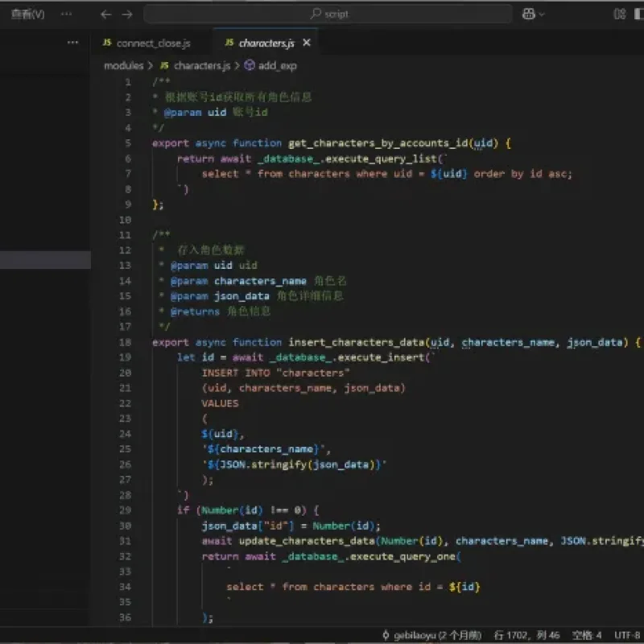
Task: Open the hidden menu bar overflow dots
Action: tap(66, 14)
